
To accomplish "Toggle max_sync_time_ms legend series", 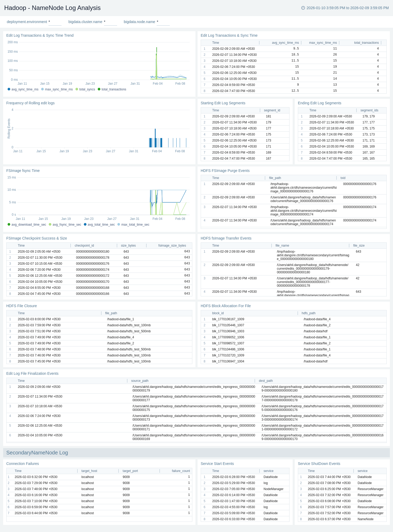I will pyautogui.click(x=59, y=89).
